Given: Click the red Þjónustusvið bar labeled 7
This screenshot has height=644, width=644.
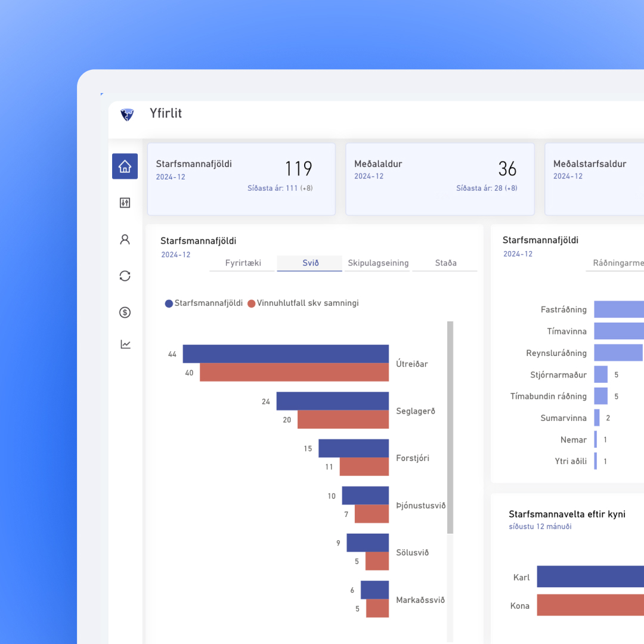Looking at the screenshot, I should pos(371,514).
